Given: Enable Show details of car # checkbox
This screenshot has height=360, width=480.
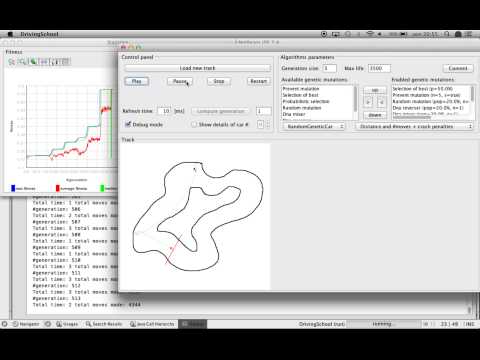Looking at the screenshot, I should (194, 124).
